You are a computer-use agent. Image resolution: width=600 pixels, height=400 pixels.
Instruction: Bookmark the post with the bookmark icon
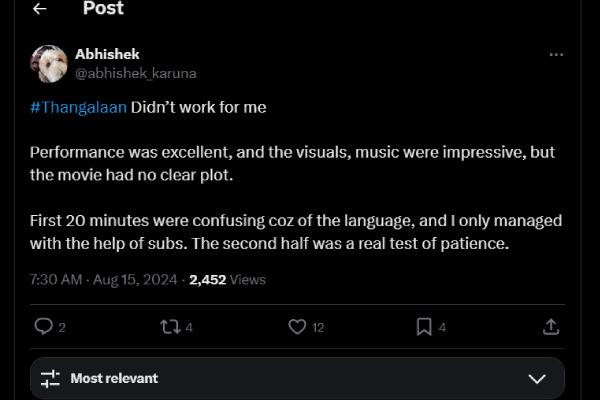[424, 327]
